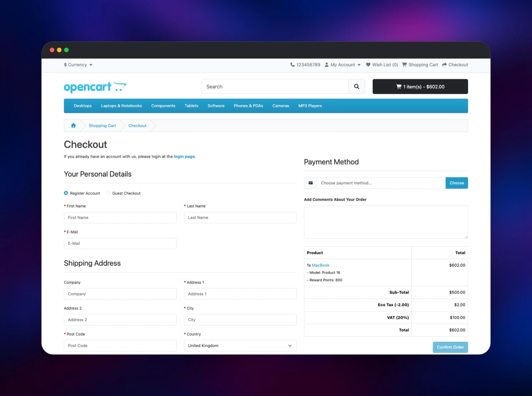Click the Eco Tax (-2.00) label
The height and width of the screenshot is (396, 532).
[393, 305]
